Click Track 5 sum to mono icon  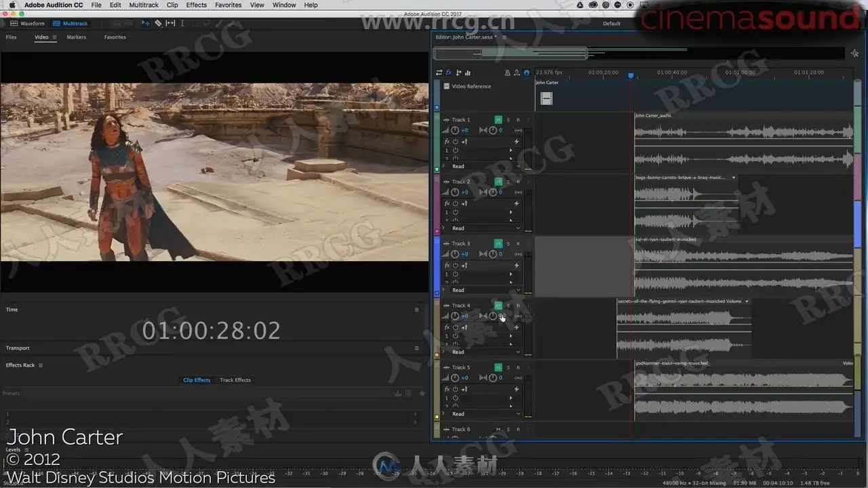pos(518,378)
